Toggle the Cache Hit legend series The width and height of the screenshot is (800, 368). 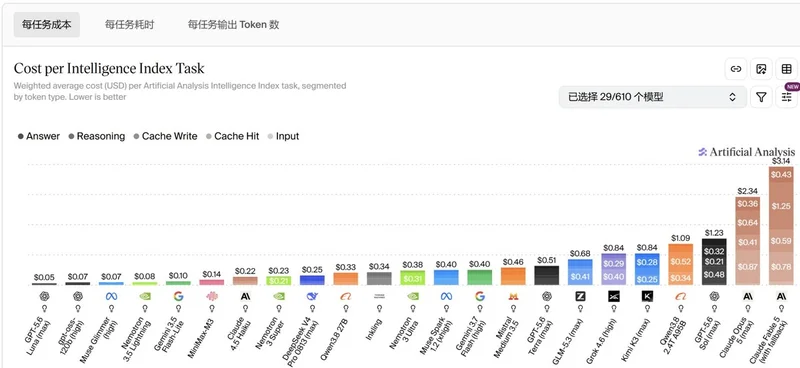(x=232, y=136)
